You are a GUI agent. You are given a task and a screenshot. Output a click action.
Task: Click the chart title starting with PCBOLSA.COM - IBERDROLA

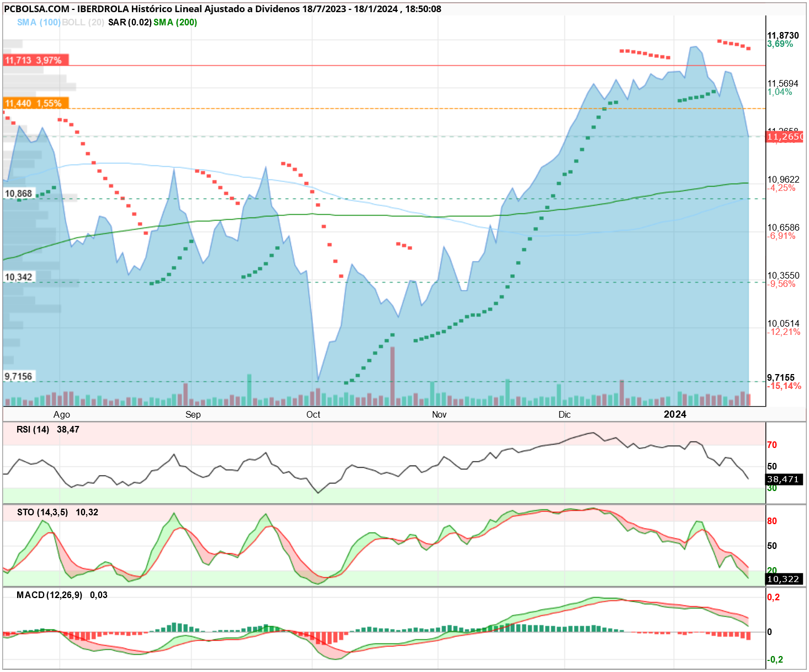(x=222, y=9)
